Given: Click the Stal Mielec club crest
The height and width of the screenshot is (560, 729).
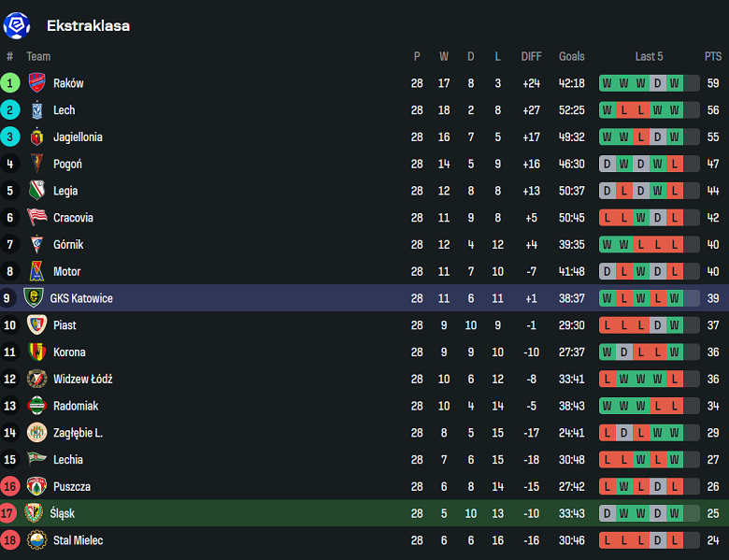Looking at the screenshot, I should pos(37,540).
